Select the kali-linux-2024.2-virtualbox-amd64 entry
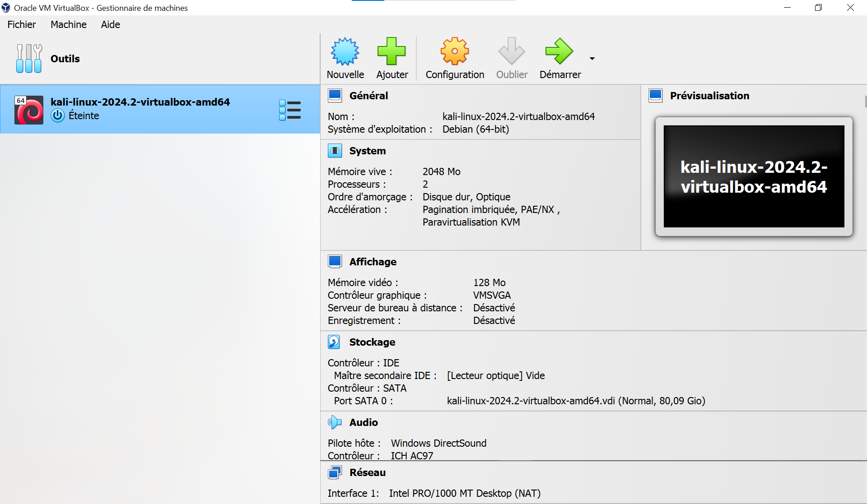Screen dimensions: 867x504 pyautogui.click(x=141, y=102)
